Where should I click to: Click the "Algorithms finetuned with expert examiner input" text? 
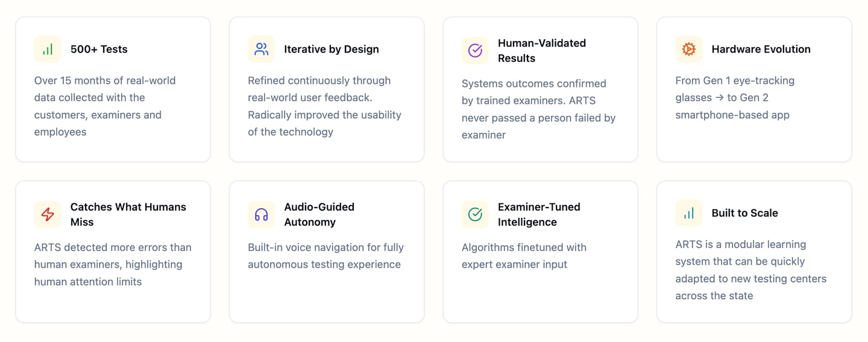tap(524, 256)
